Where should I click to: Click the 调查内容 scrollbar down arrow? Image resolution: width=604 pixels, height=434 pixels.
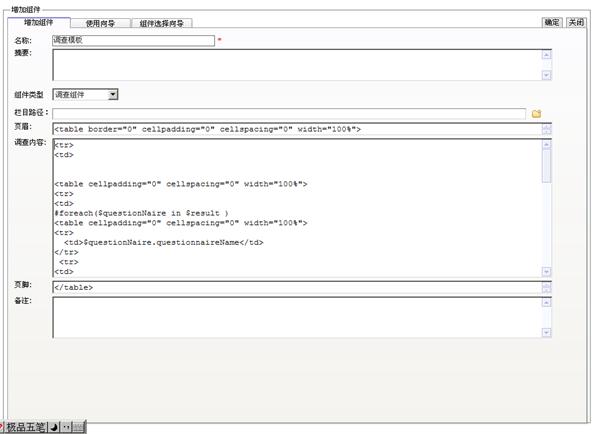(546, 271)
